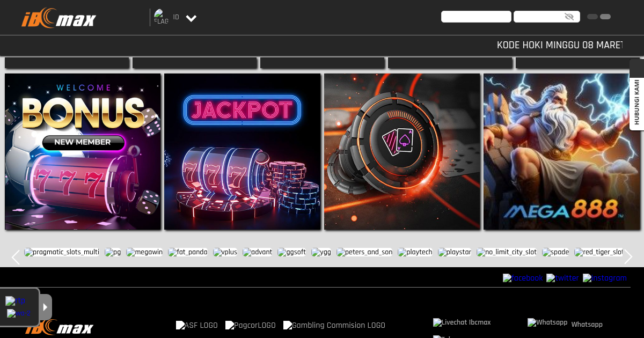Open the Jackpot neon banner
This screenshot has height=338, width=644.
click(x=243, y=152)
